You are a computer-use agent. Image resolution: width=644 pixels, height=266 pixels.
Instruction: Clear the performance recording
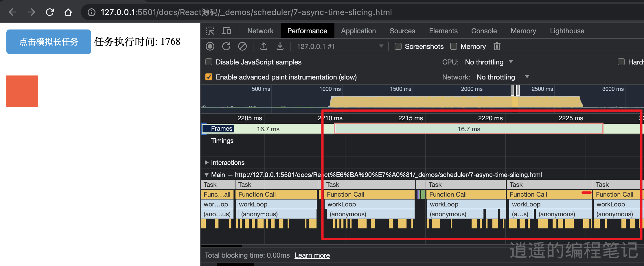[242, 46]
